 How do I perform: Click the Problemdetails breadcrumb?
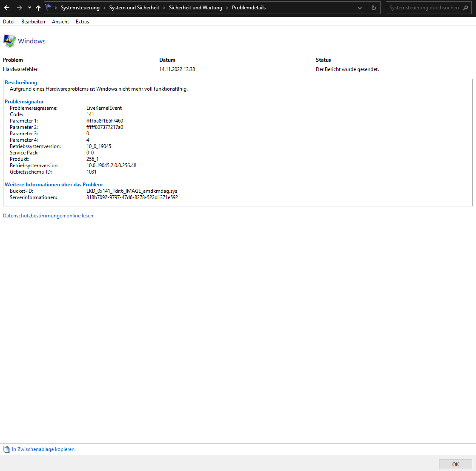point(249,8)
